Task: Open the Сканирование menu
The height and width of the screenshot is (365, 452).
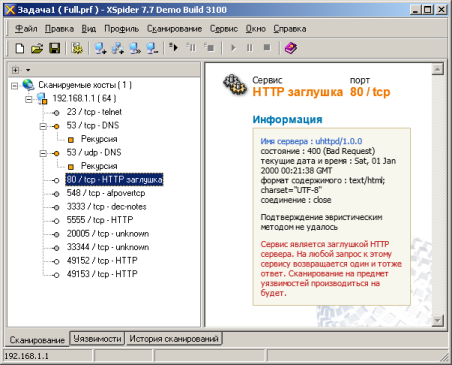Action: click(x=175, y=29)
